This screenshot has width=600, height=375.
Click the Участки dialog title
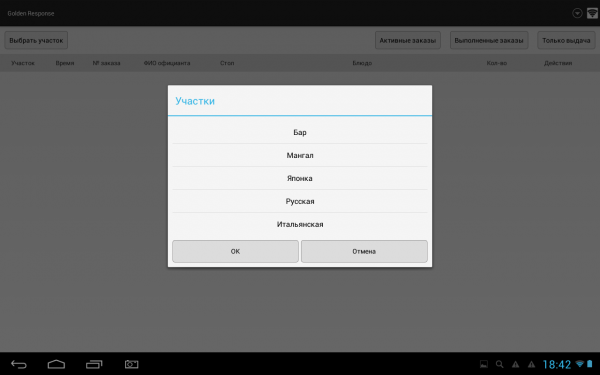(x=195, y=101)
